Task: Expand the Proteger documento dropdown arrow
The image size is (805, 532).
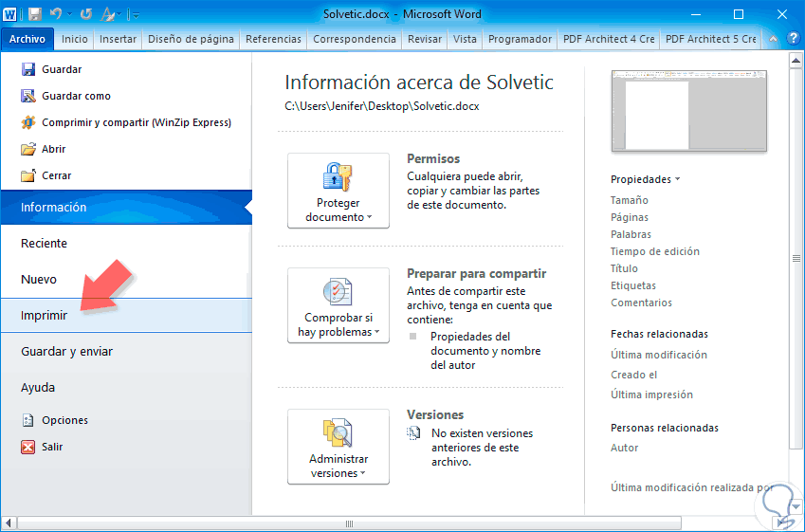Action: point(369,218)
